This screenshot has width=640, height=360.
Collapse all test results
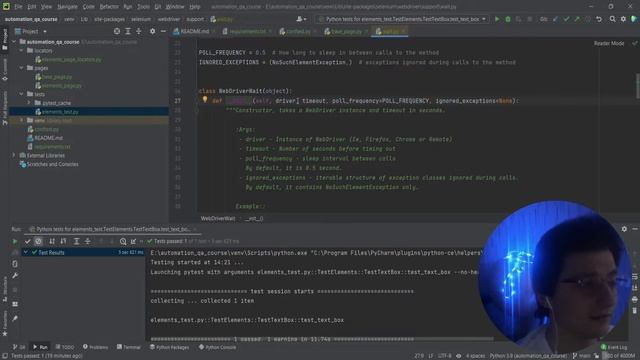(x=87, y=241)
